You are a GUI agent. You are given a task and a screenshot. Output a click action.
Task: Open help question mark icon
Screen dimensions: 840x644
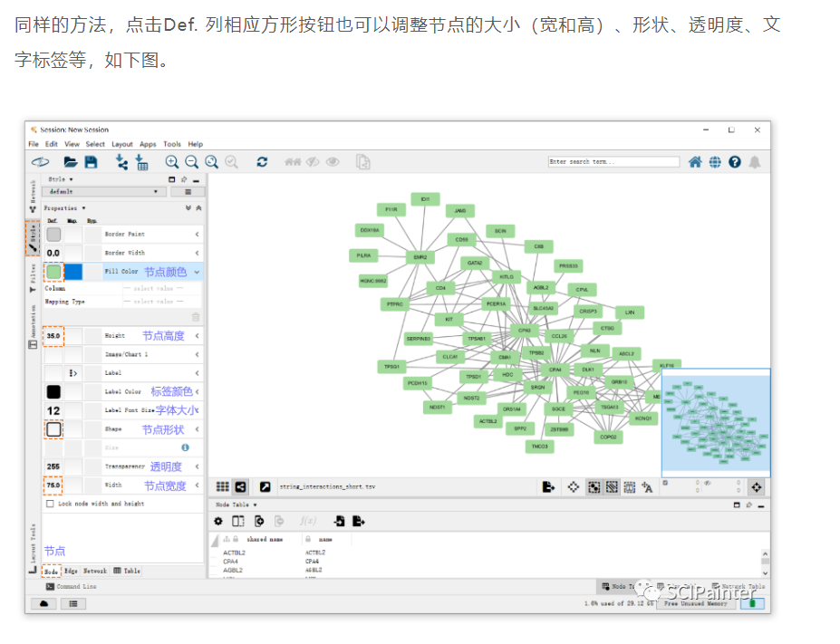pyautogui.click(x=735, y=161)
